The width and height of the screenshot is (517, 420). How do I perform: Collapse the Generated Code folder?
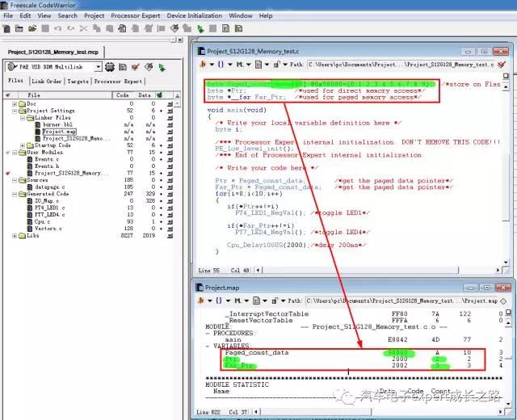tap(15, 194)
